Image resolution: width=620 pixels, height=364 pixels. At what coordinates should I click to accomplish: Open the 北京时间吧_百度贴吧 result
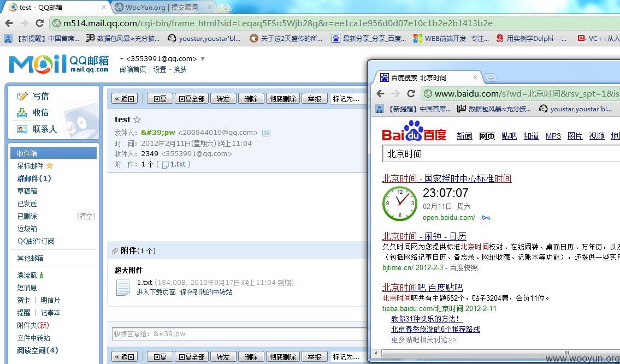pyautogui.click(x=423, y=288)
